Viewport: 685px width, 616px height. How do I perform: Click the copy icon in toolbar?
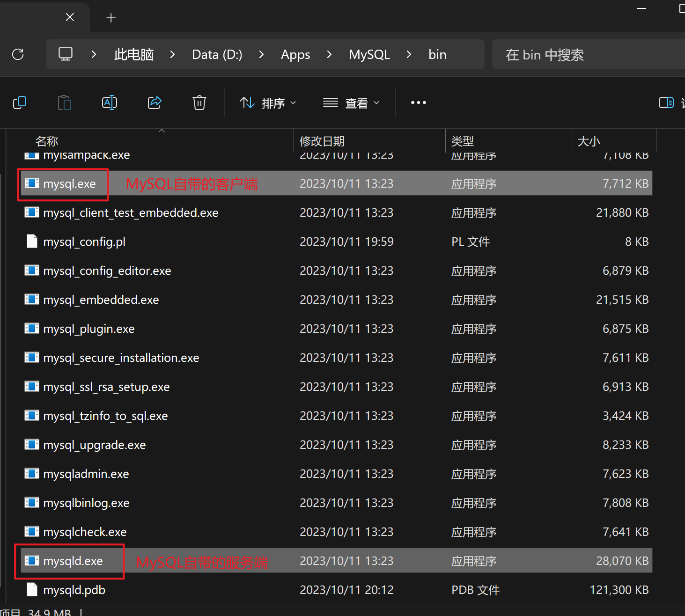click(x=20, y=103)
